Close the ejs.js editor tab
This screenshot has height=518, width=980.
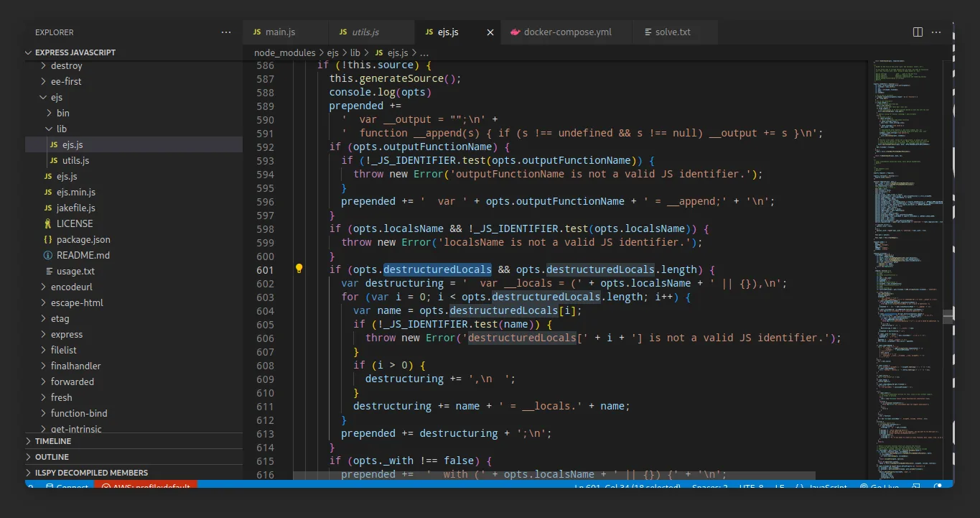coord(491,32)
